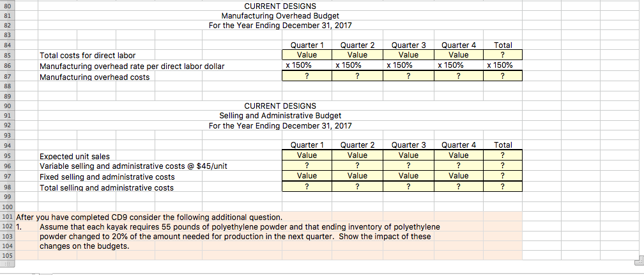Click 'Manufacturing overhead costs' label
Screen dimensions: 644x275
coord(95,77)
